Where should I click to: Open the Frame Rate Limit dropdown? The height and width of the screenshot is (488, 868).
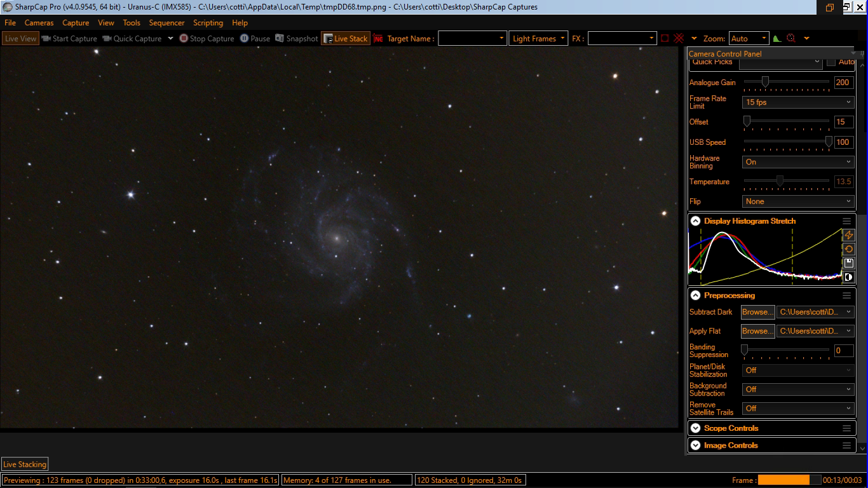pyautogui.click(x=798, y=102)
